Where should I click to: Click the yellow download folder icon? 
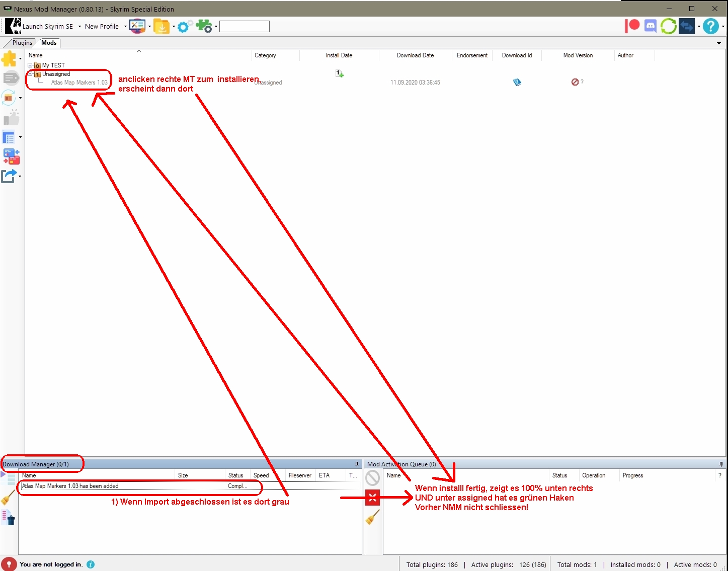161,26
